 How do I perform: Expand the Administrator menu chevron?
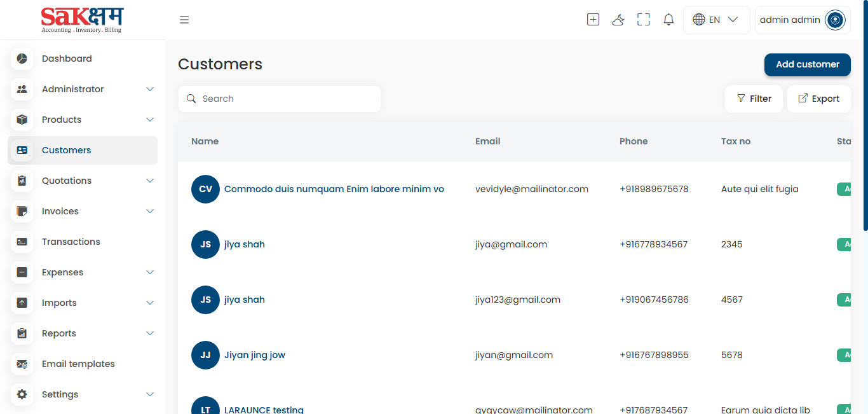[150, 89]
